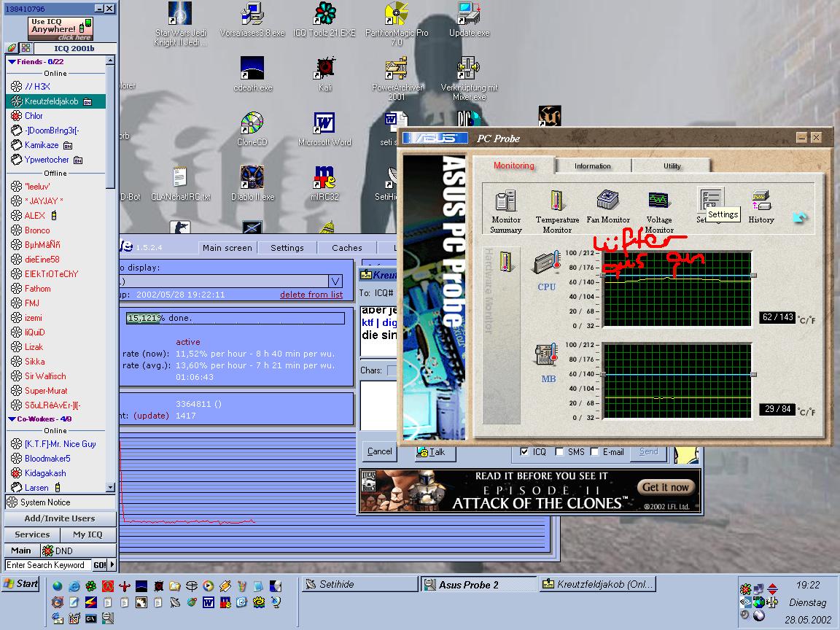Collapse the Co-Workers - 4/9 group
Screen dimensions: 840x630
tap(12, 419)
